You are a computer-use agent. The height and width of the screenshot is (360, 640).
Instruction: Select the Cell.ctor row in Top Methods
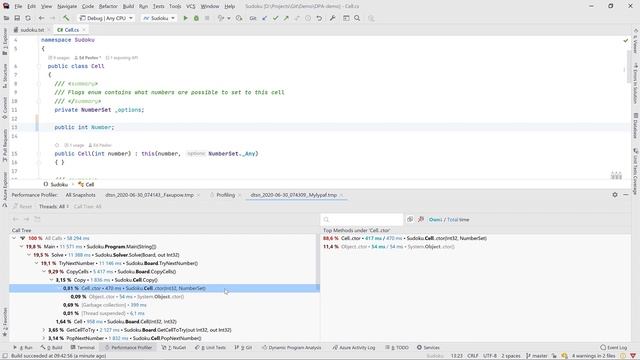[476, 238]
